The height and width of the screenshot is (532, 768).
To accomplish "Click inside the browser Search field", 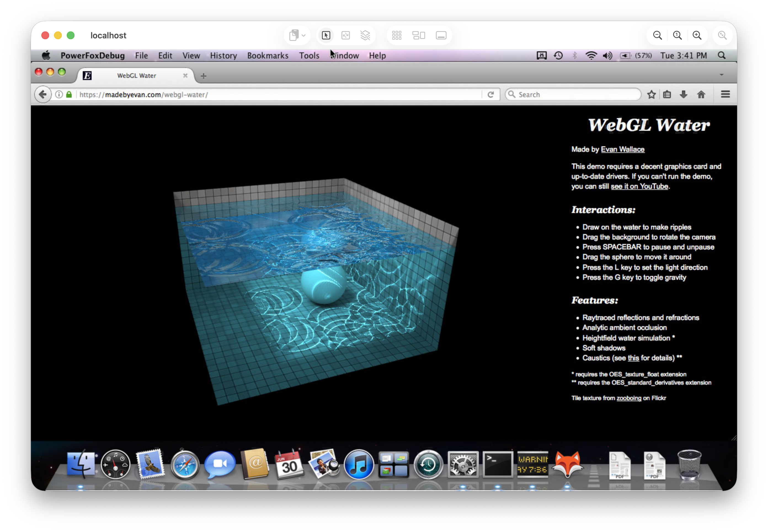I will click(x=573, y=95).
